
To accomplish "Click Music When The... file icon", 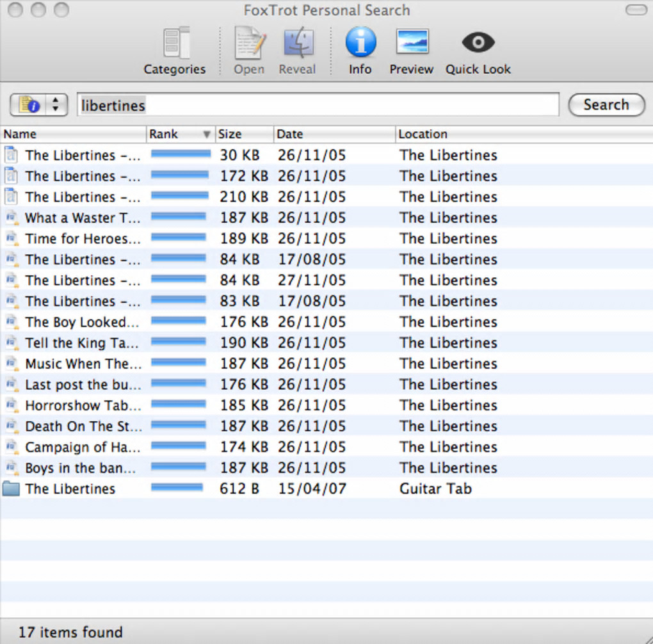I will coord(12,363).
